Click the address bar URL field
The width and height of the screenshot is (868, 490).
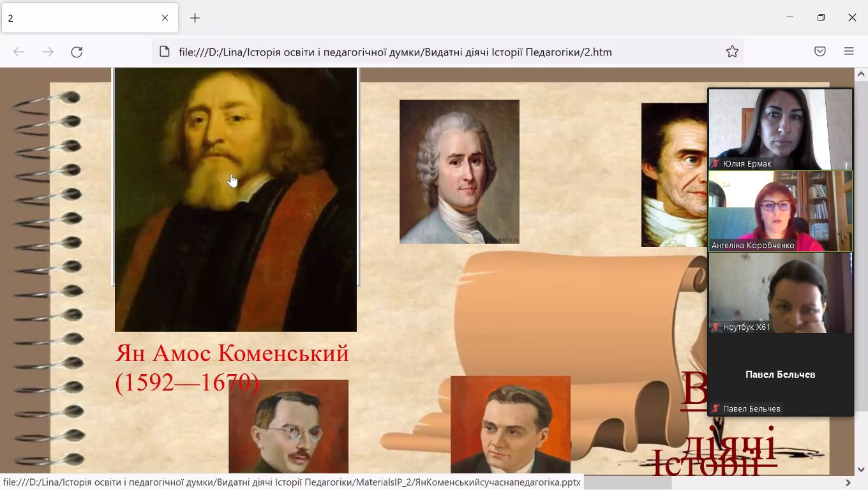396,52
